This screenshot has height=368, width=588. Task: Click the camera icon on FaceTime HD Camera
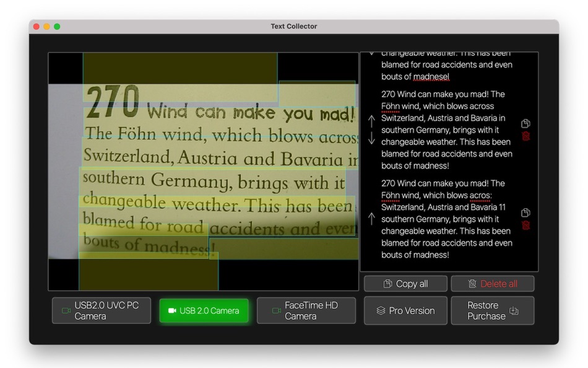click(x=277, y=310)
